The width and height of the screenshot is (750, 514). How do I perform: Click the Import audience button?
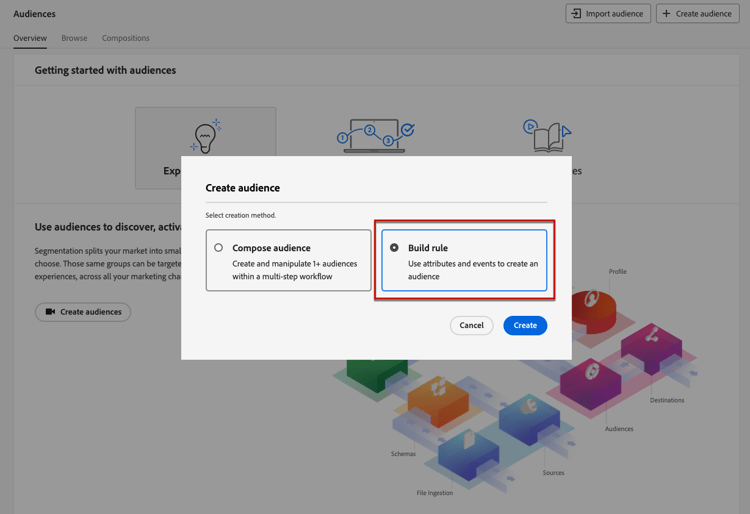tap(608, 14)
